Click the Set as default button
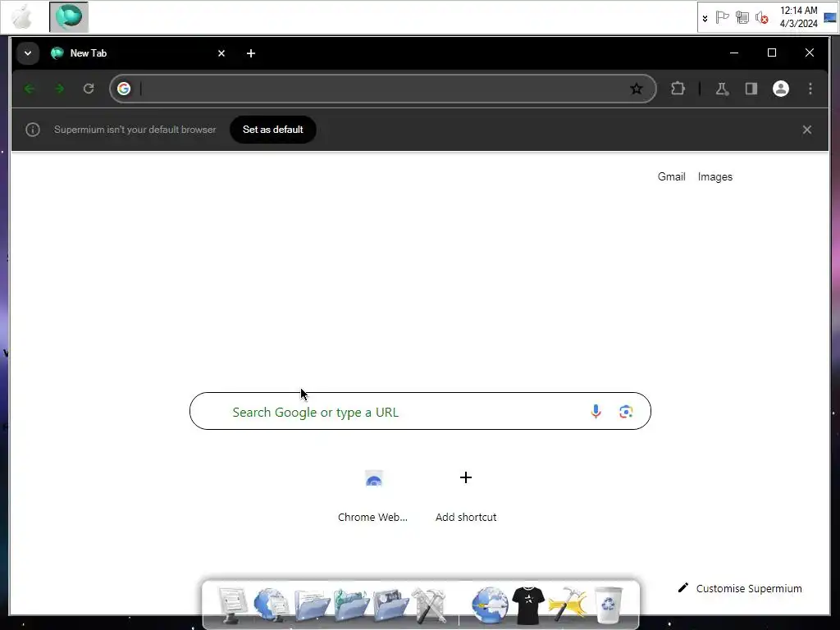Screen dimensions: 840x630 pos(272,129)
